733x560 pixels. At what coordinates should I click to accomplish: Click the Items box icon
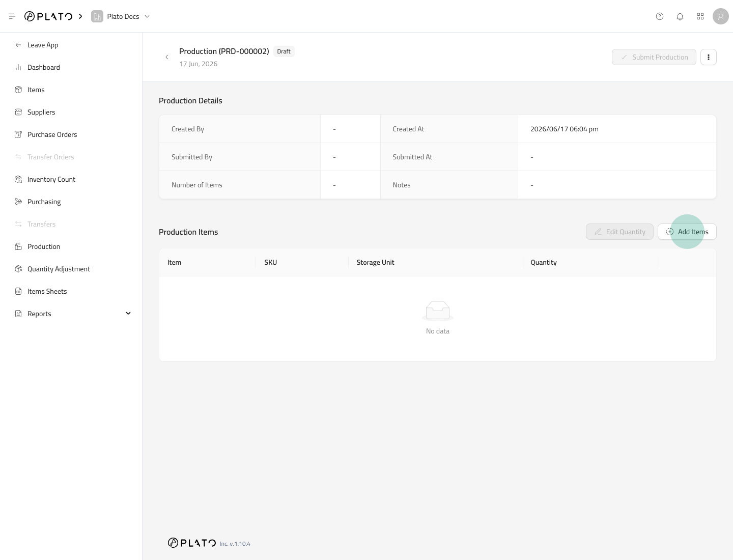click(x=18, y=90)
